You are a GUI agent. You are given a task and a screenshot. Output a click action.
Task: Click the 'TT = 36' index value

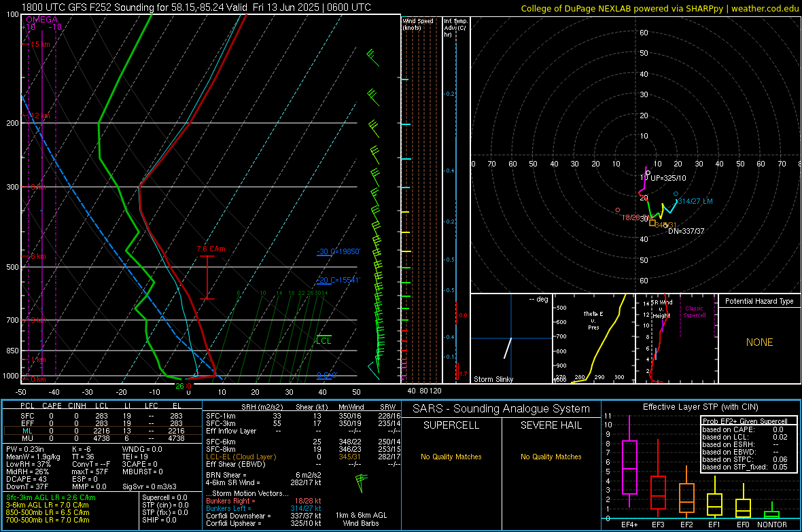(83, 457)
